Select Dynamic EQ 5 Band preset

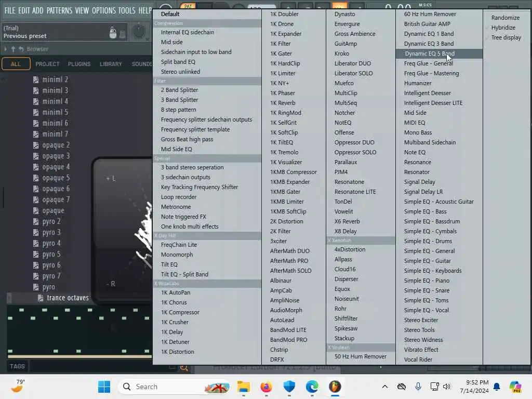[439, 54]
